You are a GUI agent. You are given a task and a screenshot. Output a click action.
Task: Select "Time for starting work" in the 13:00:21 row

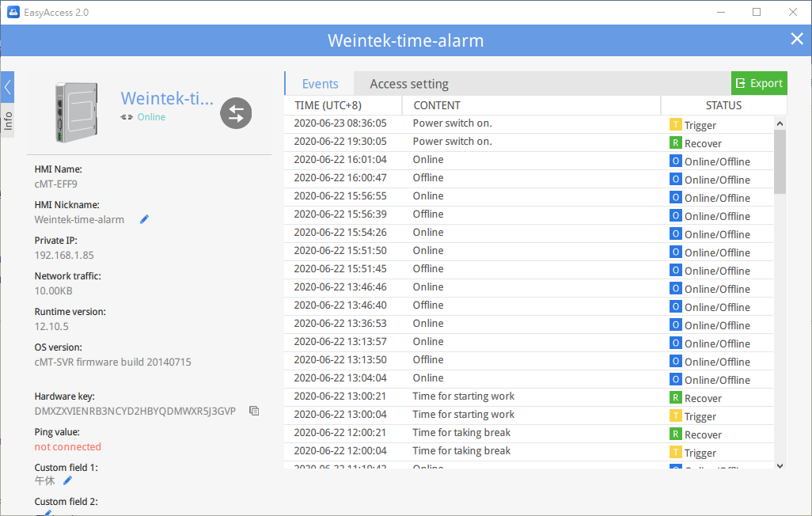(x=464, y=396)
